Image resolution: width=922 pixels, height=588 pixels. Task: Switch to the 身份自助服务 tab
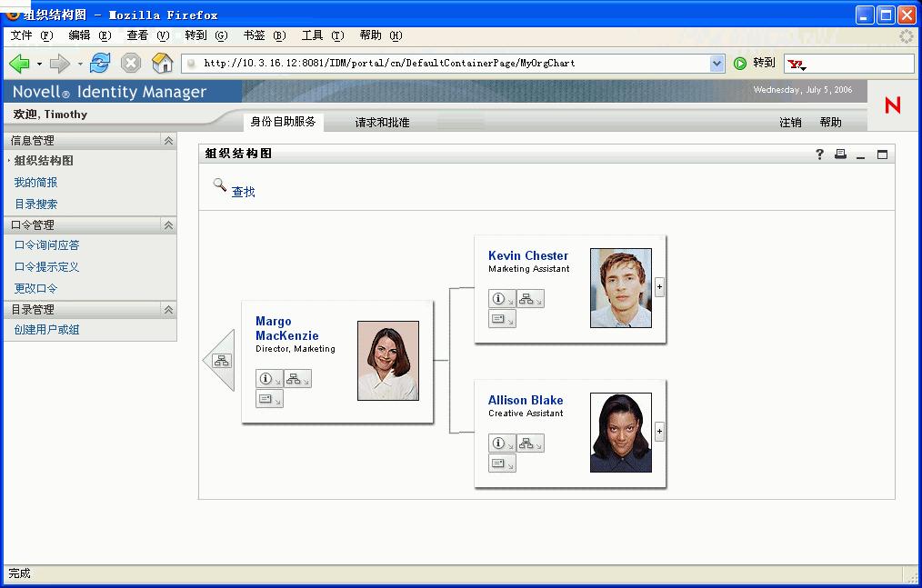[x=283, y=122]
